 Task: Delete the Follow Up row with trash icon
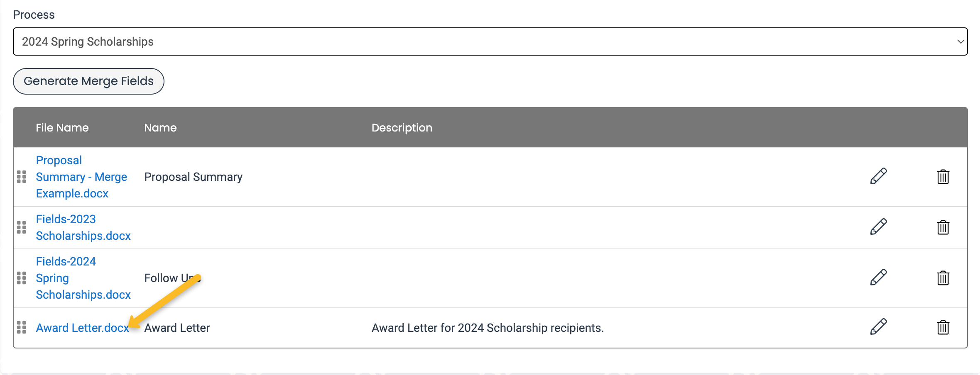[943, 278]
